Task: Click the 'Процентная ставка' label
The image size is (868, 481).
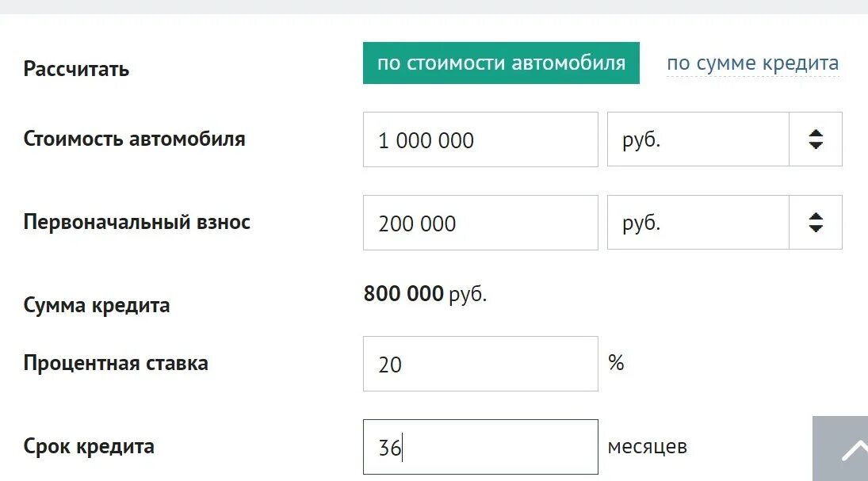Action: click(x=116, y=364)
